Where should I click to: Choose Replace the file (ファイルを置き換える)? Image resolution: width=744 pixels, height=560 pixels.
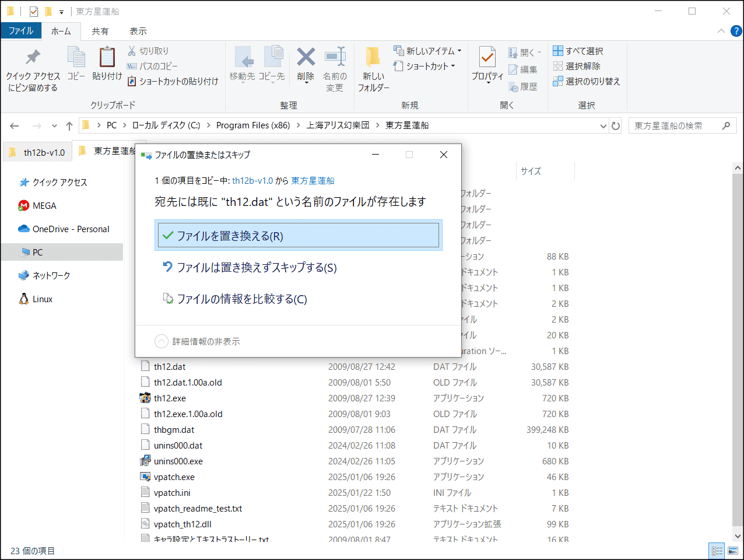(298, 236)
